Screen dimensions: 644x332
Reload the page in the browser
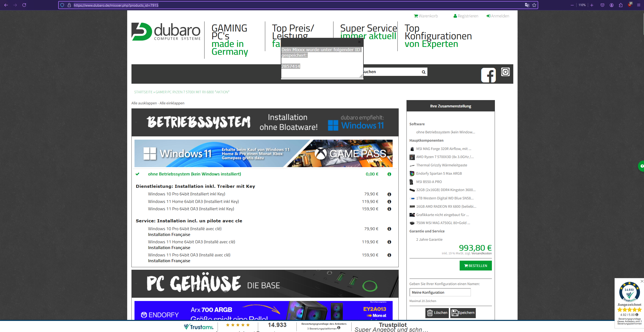24,5
